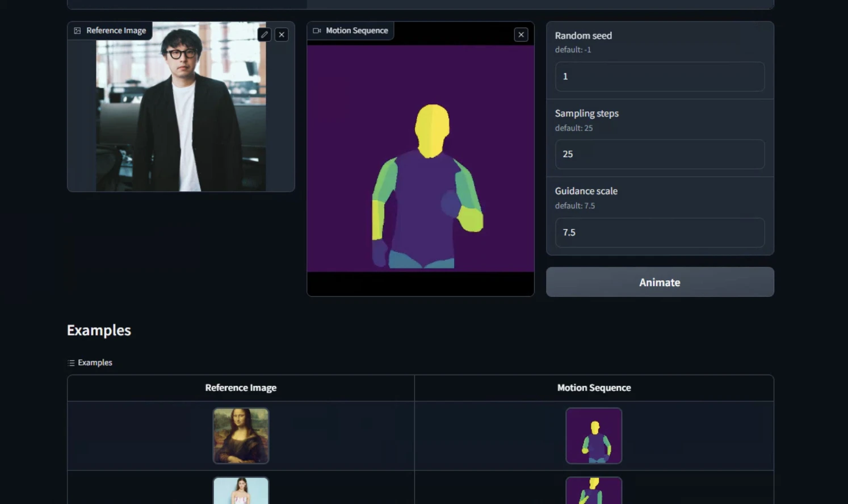Select the motion sequence thumbnail in Mona Lisa row
Screen dimensions: 848x504
(594, 436)
